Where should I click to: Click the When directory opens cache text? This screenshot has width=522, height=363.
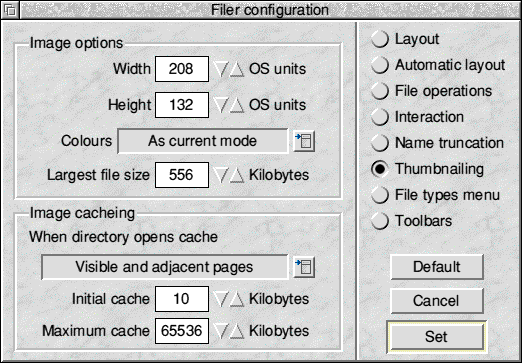[x=124, y=237]
